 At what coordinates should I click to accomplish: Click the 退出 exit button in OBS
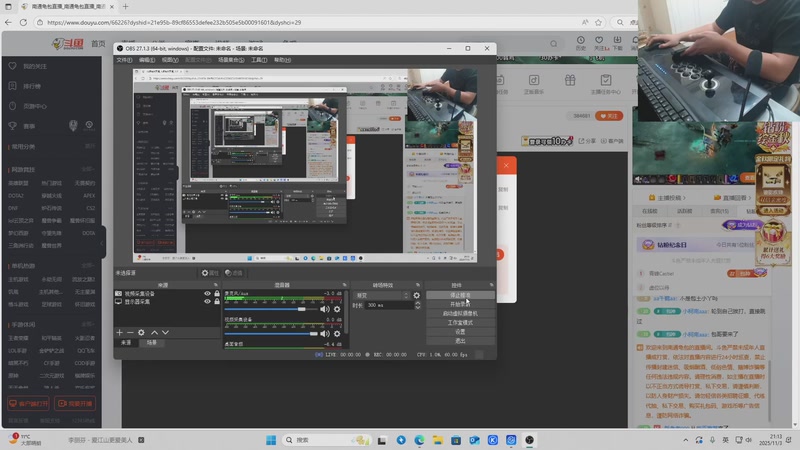click(460, 341)
